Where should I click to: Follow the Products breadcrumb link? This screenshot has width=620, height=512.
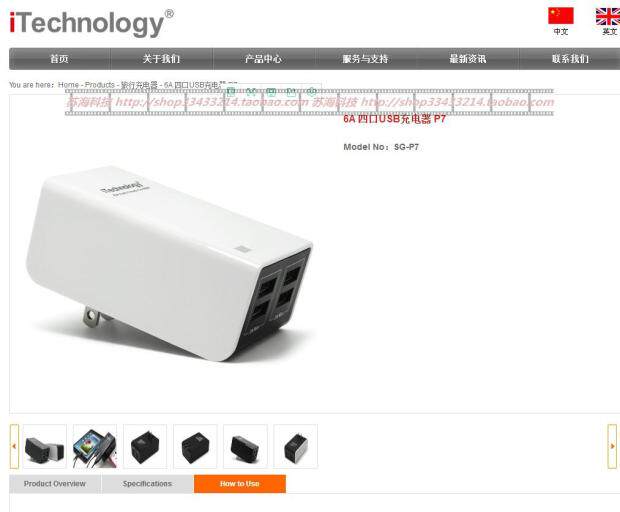pos(100,85)
